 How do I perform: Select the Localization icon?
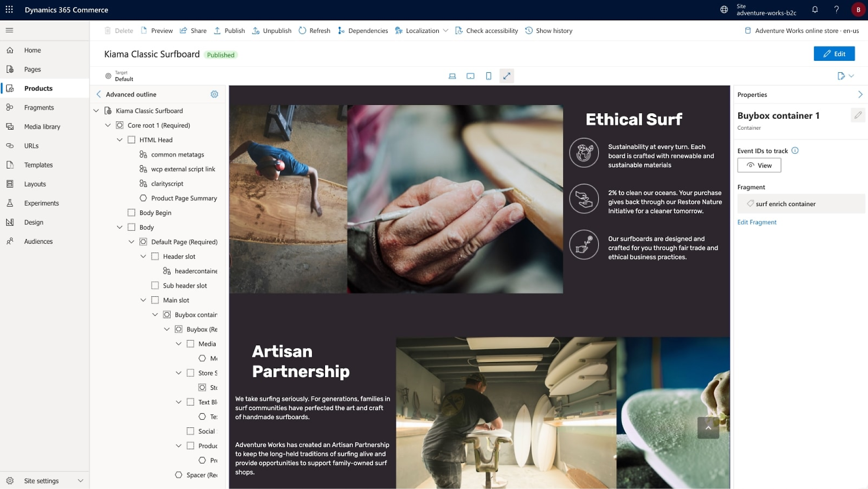398,30
